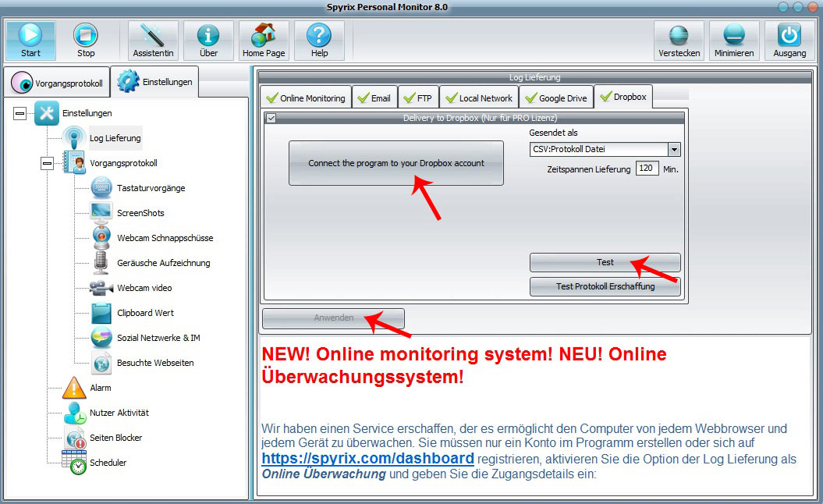
Task: Open the Google Drive tab
Action: click(556, 98)
